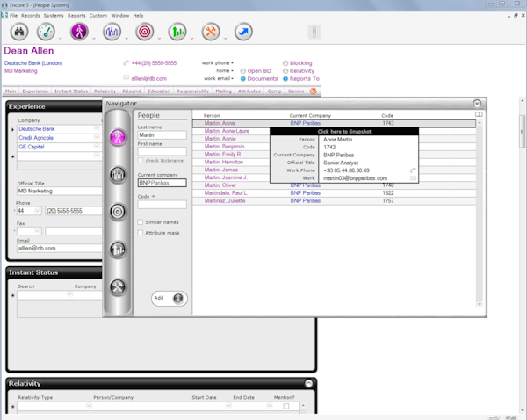The height and width of the screenshot is (420, 527).
Task: Click the red target toolbar icon
Action: coord(145,32)
